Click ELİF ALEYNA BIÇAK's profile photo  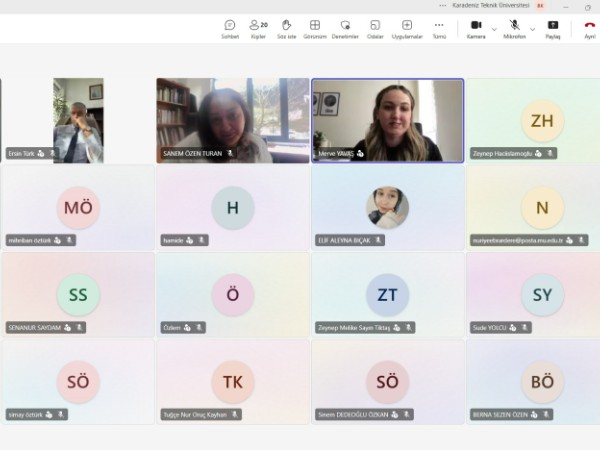pyautogui.click(x=387, y=207)
